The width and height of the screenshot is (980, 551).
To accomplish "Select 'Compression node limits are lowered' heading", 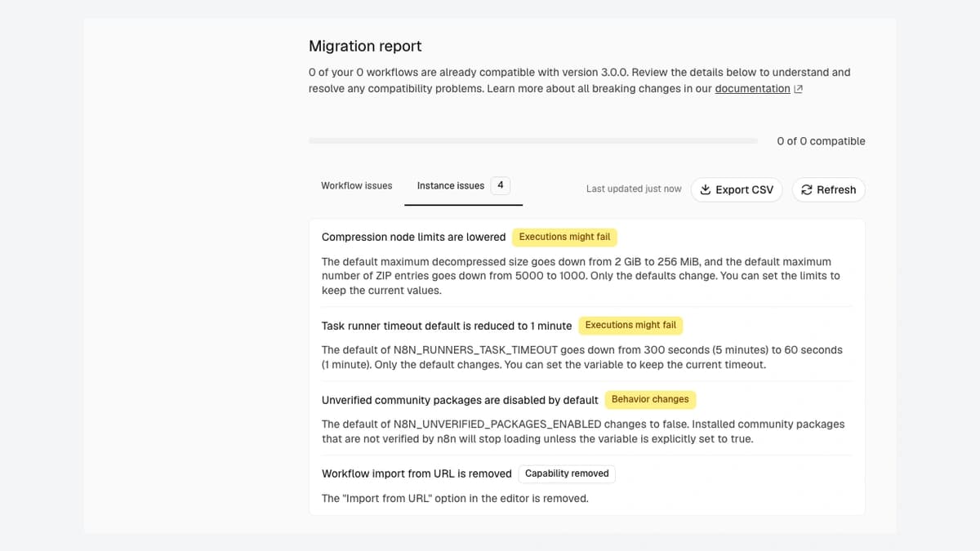I will click(x=413, y=237).
